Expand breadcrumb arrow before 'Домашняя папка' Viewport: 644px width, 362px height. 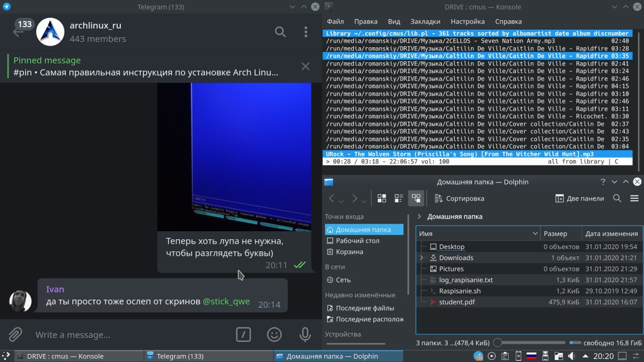(x=420, y=217)
